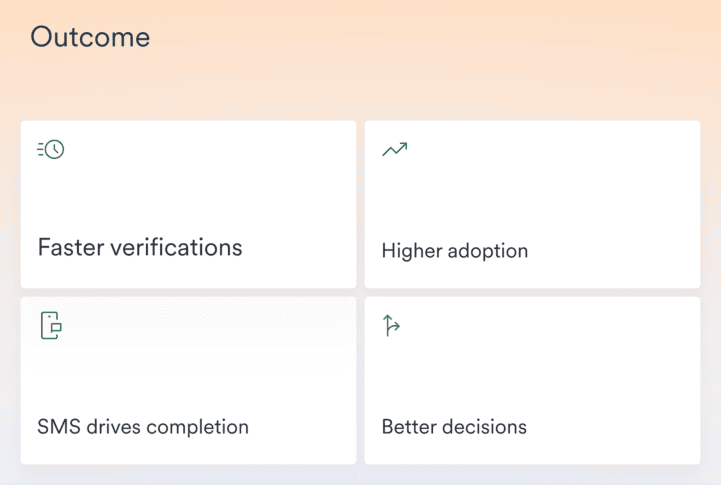The height and width of the screenshot is (485, 721).
Task: Click the 'Better decisions' title text
Action: pyautogui.click(x=454, y=427)
